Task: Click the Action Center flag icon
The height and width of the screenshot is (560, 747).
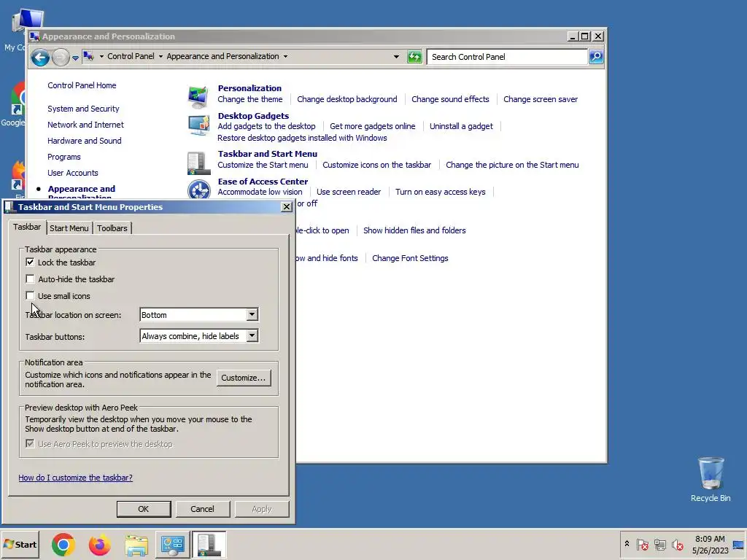Action: tap(642, 544)
